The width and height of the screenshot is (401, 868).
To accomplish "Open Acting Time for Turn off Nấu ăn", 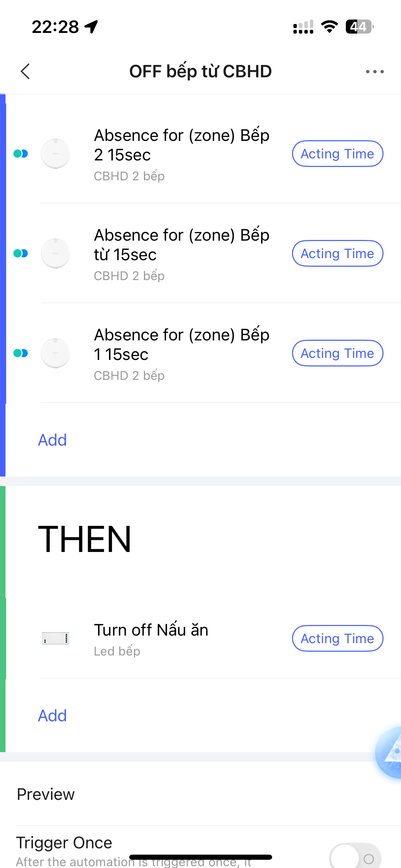I will coord(337,638).
